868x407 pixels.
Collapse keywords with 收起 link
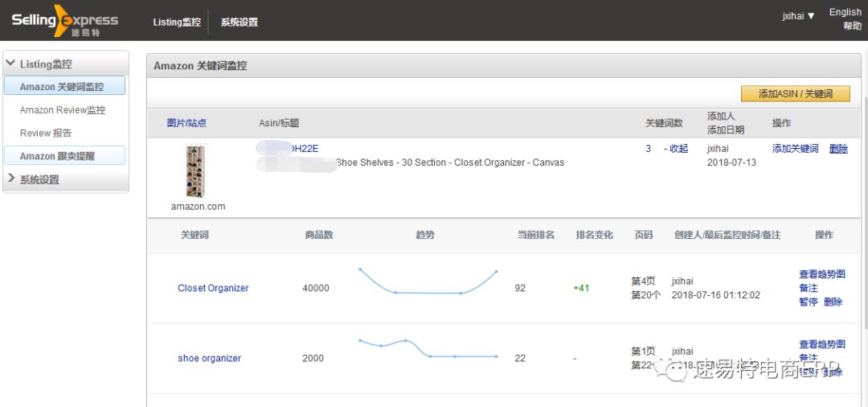[x=678, y=149]
